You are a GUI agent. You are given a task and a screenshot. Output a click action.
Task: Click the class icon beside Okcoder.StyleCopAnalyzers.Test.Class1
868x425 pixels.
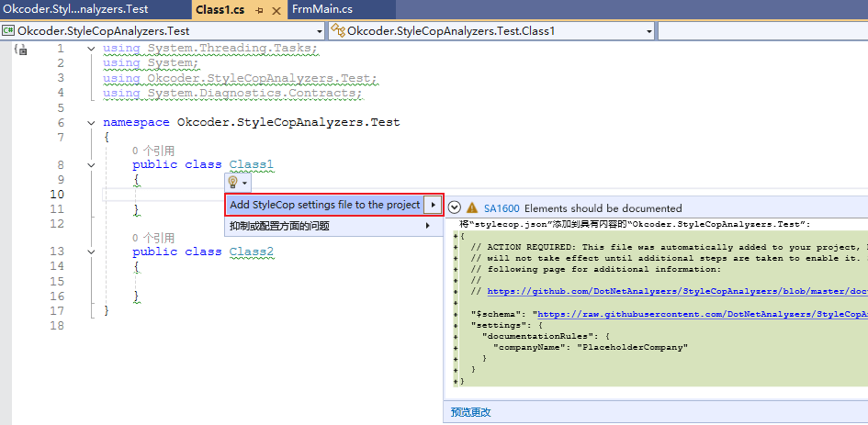(x=338, y=30)
